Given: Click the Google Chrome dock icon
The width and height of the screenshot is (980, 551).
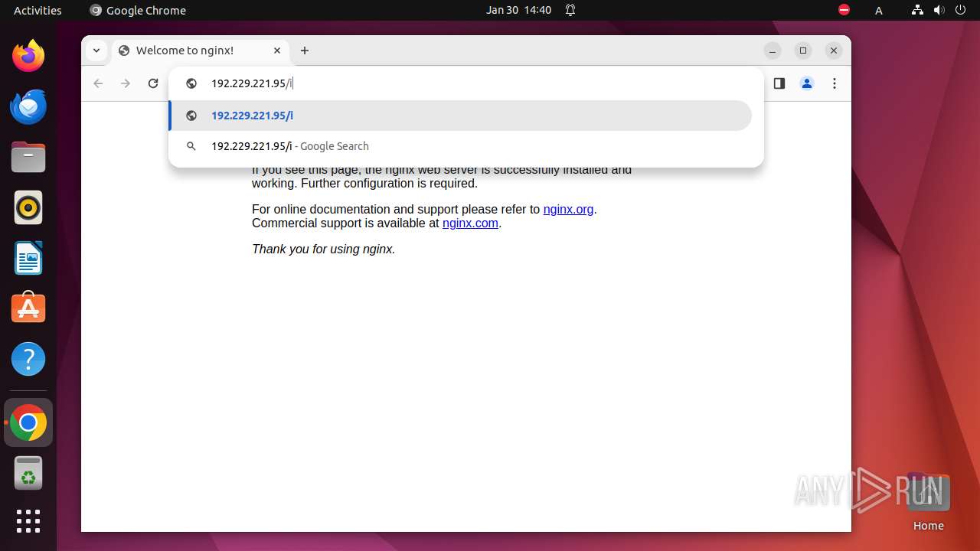Looking at the screenshot, I should [x=28, y=422].
